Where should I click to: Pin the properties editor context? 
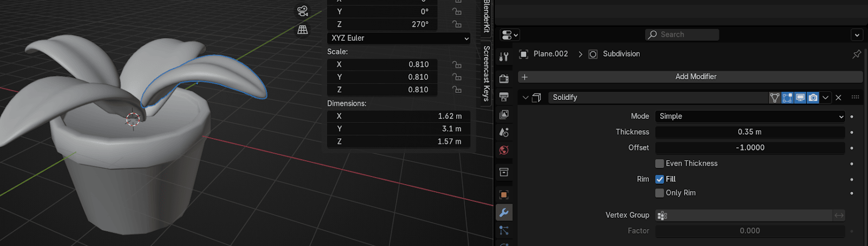coord(857,54)
